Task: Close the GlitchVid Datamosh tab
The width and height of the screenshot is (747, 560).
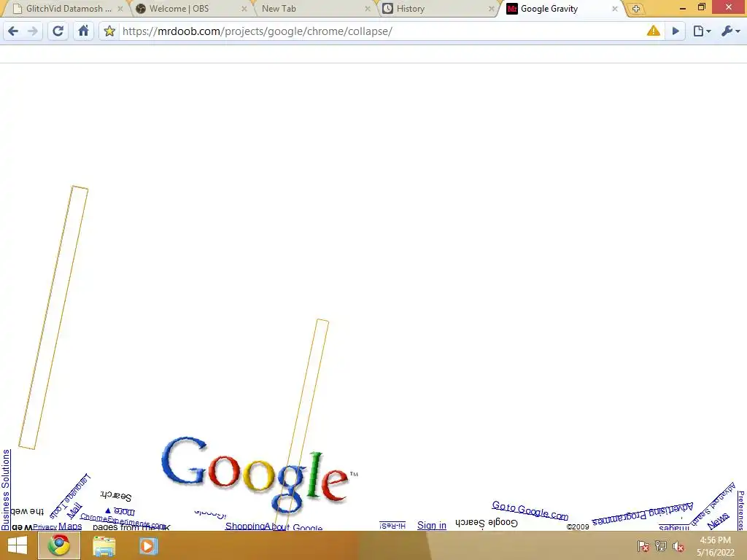Action: pyautogui.click(x=120, y=9)
